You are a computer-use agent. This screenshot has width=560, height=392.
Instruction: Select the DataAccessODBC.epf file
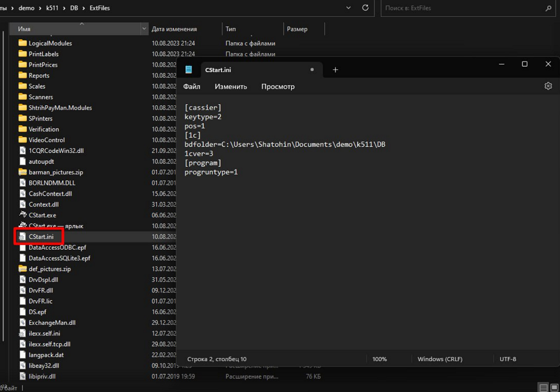pyautogui.click(x=57, y=248)
